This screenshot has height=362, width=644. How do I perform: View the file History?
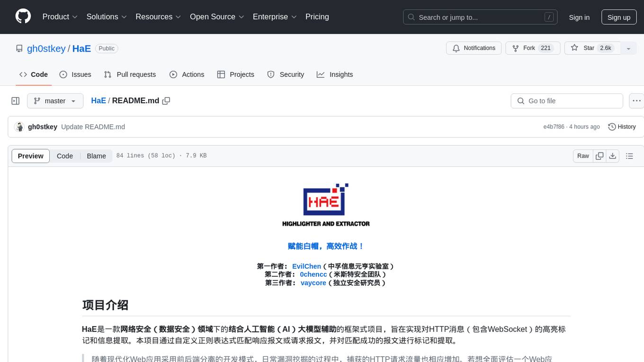pyautogui.click(x=622, y=127)
